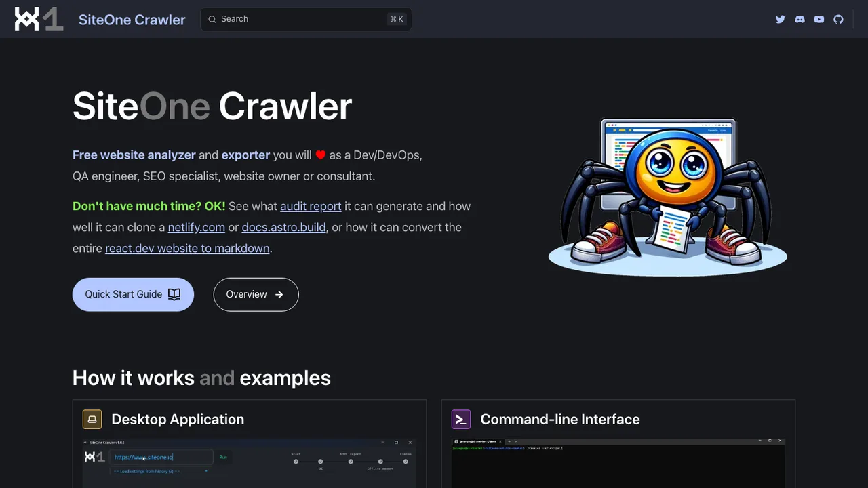Open the docs.astro.build link
This screenshot has height=488, width=868.
(x=283, y=227)
